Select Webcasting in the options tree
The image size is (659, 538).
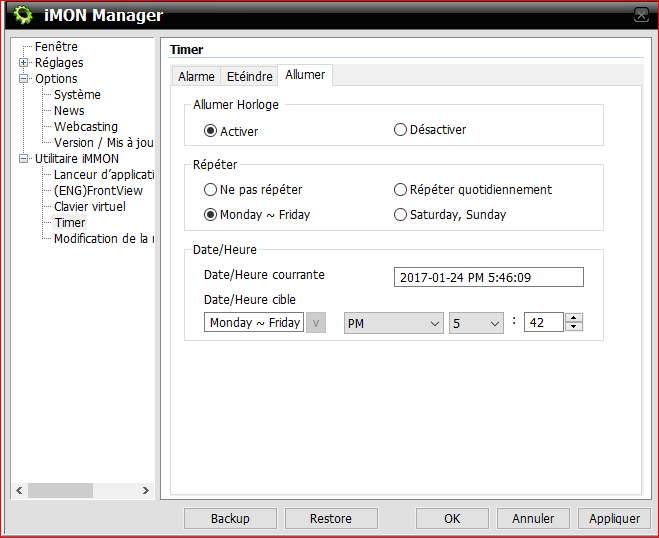85,127
